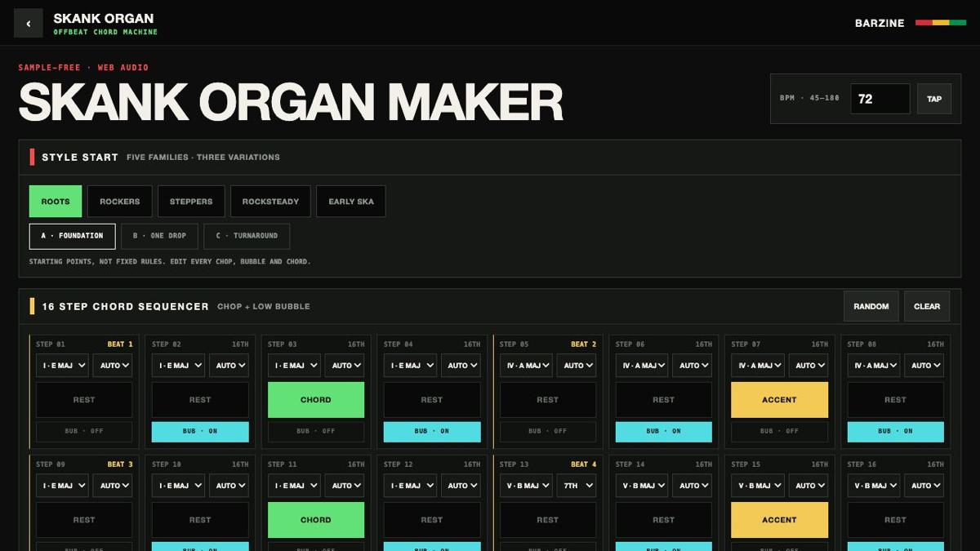Open Step 13 chord dropdown

tap(526, 486)
